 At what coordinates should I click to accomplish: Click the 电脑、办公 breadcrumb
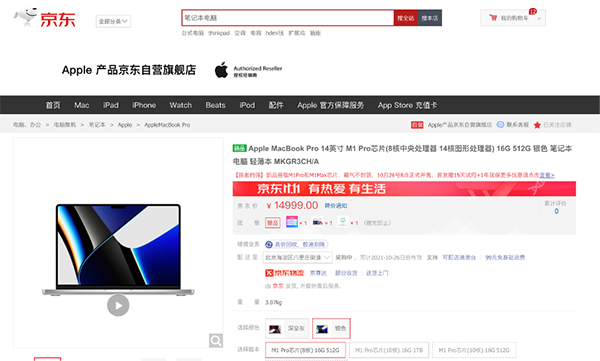[27, 125]
